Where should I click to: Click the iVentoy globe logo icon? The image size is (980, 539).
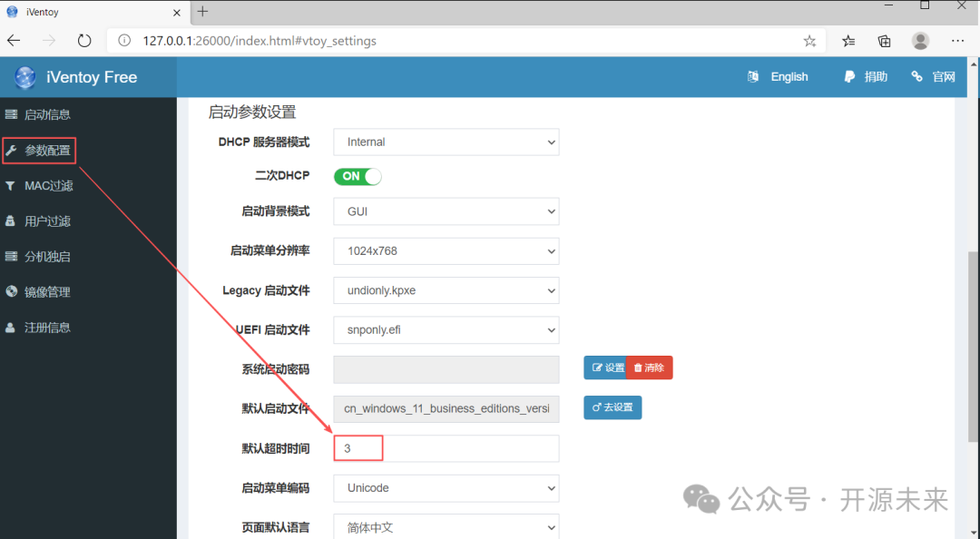click(25, 77)
